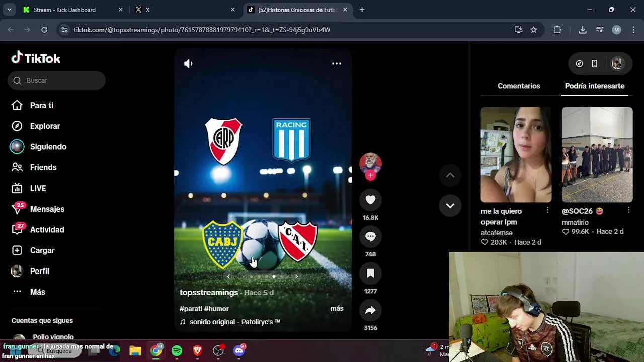
Task: Open Discord from the taskbar
Action: (239, 351)
